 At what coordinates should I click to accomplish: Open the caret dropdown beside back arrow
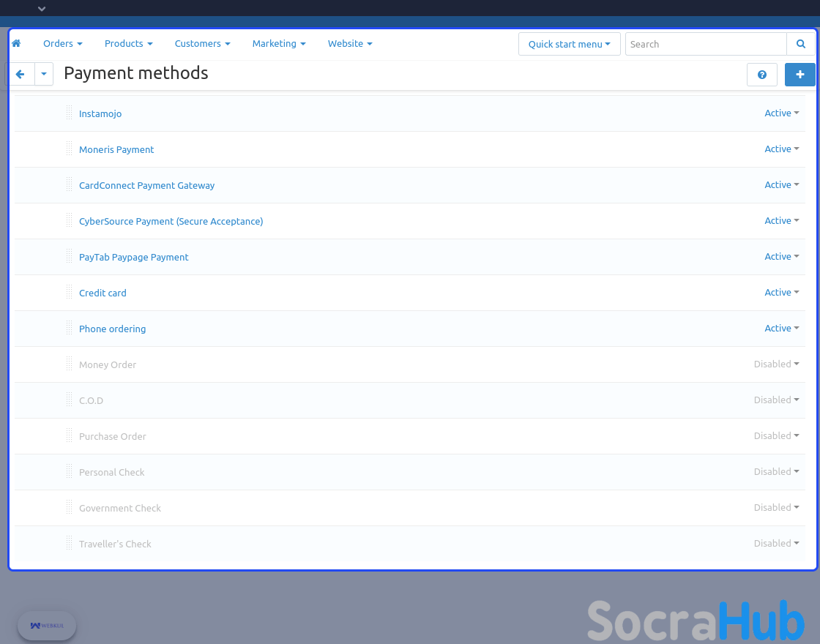(x=44, y=74)
